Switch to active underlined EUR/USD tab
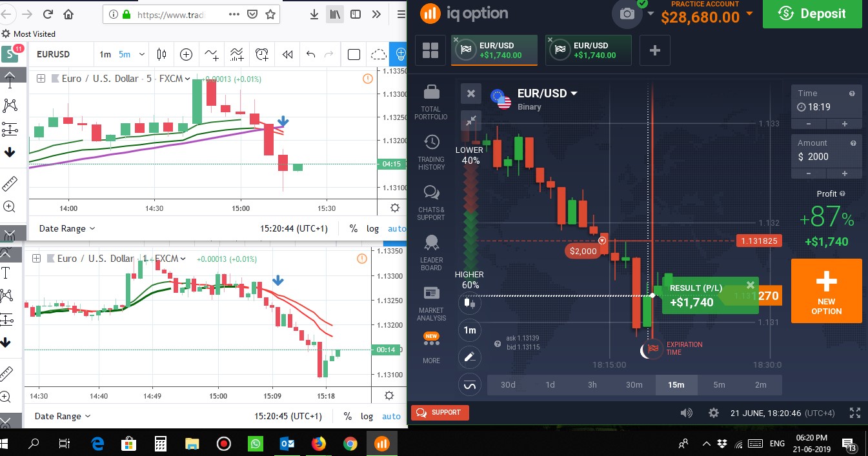The width and height of the screenshot is (868, 456). (496, 50)
